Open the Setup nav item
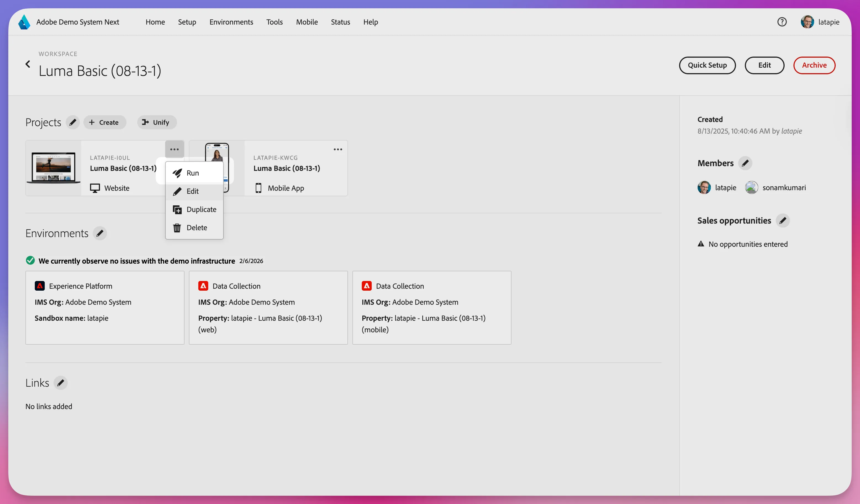 [187, 22]
